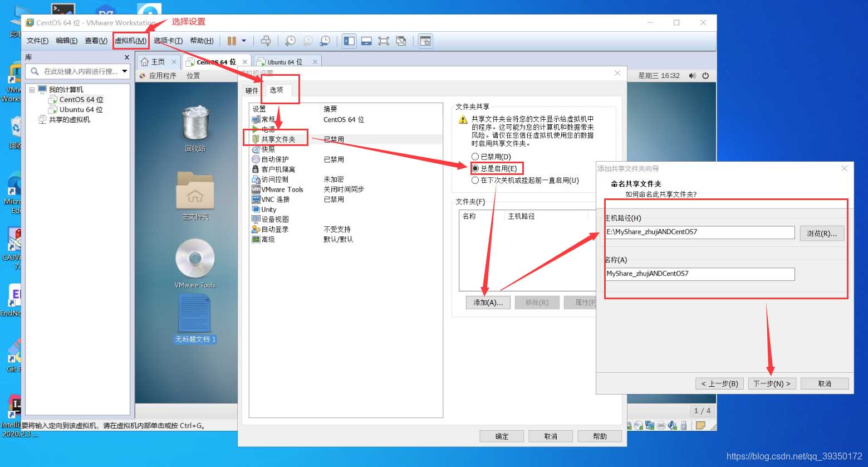Open the message log note icon
This screenshot has width=868, height=467.
pos(700,425)
